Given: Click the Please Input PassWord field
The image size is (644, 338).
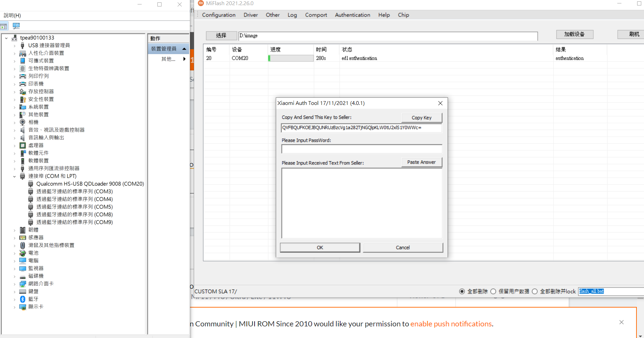Looking at the screenshot, I should click(x=362, y=149).
